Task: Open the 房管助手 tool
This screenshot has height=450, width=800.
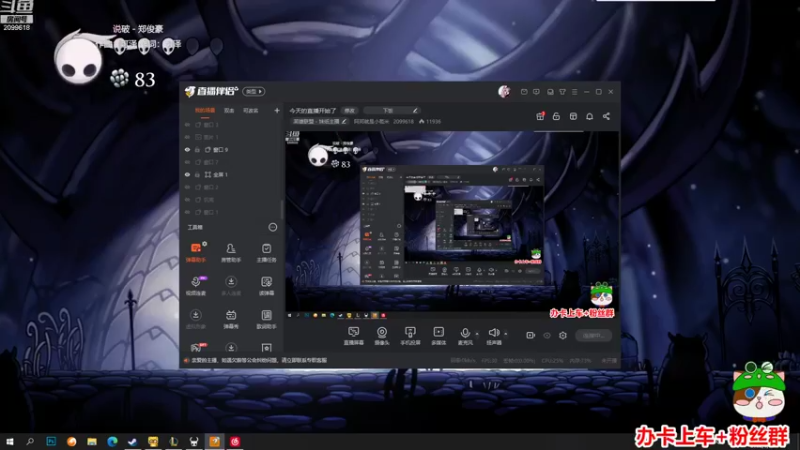Action: tap(231, 252)
